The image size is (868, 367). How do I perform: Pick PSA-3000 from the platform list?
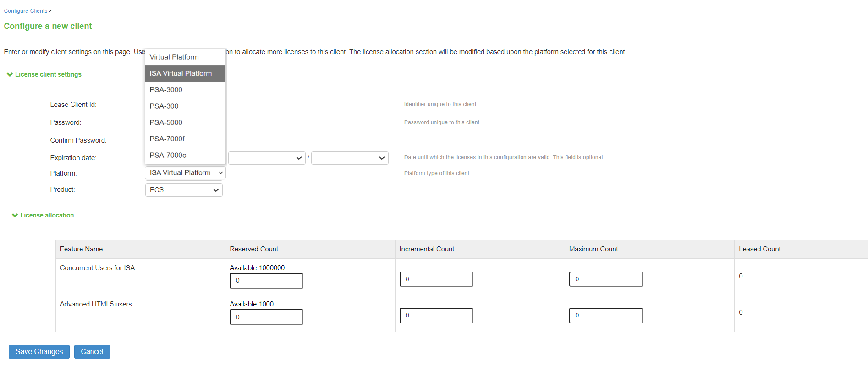click(185, 90)
